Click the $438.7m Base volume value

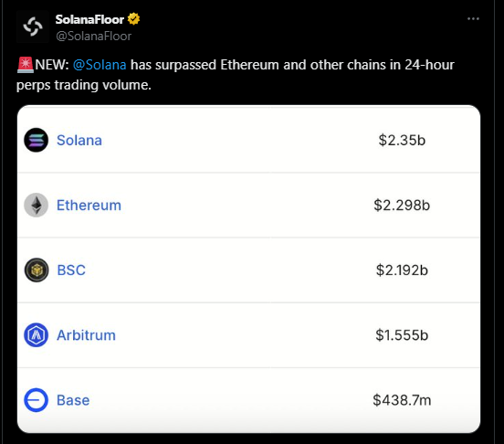[402, 400]
